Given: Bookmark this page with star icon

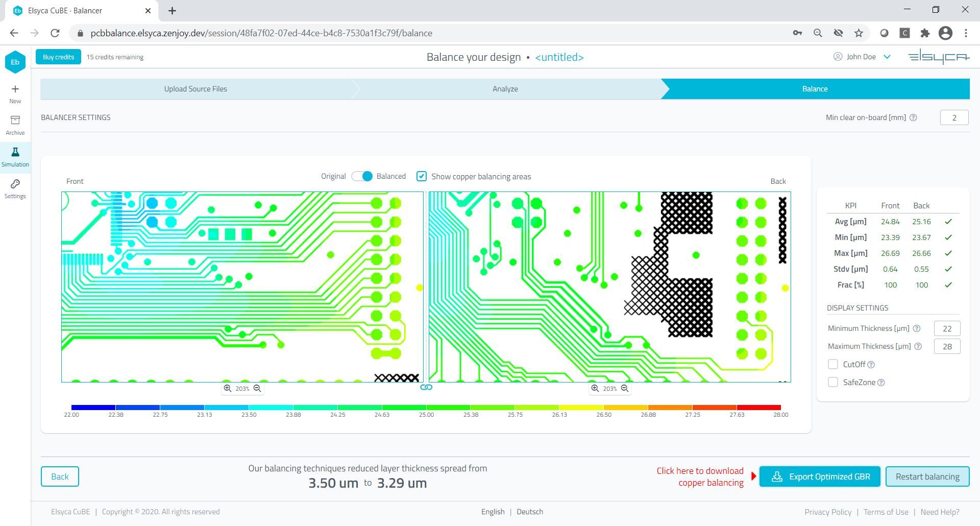Looking at the screenshot, I should click(859, 33).
